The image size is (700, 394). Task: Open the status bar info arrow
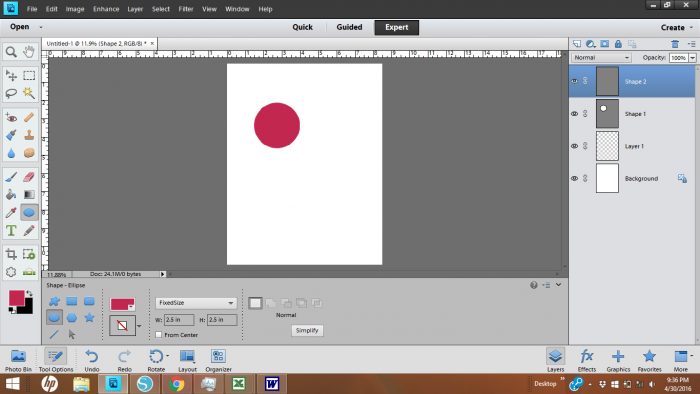pyautogui.click(x=162, y=274)
